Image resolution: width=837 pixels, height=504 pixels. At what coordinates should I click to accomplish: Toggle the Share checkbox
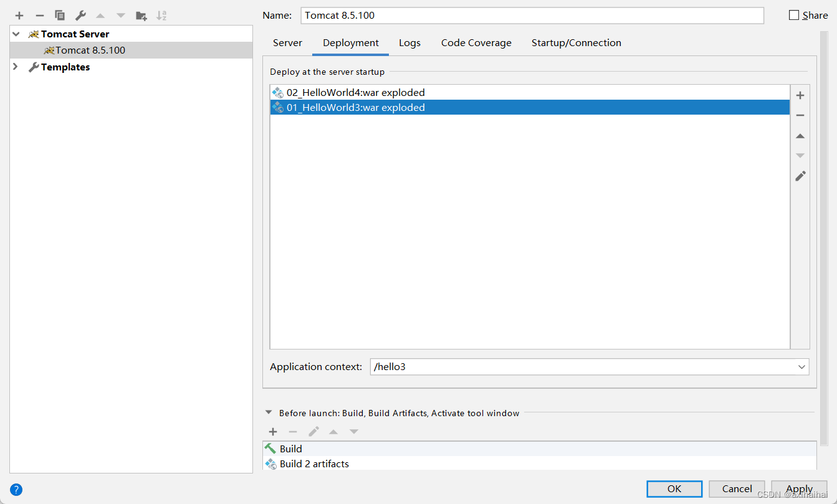(x=794, y=15)
